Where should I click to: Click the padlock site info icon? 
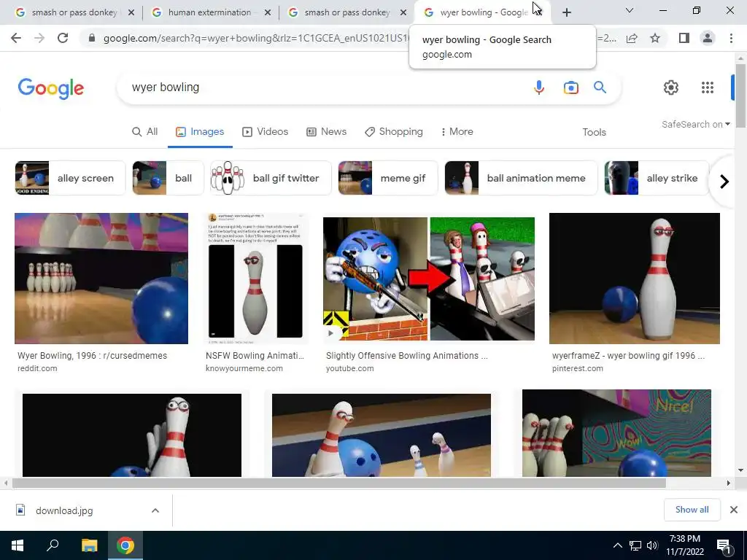coord(92,38)
